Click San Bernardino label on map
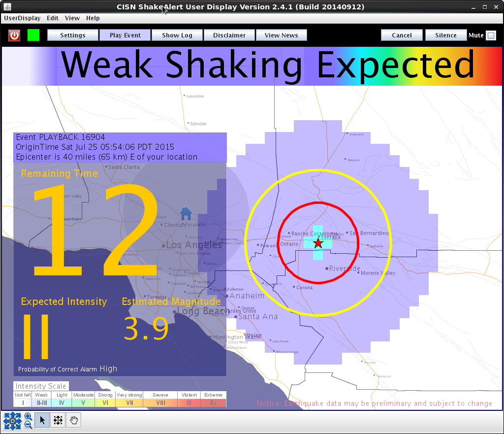This screenshot has height=434, width=504. point(369,233)
